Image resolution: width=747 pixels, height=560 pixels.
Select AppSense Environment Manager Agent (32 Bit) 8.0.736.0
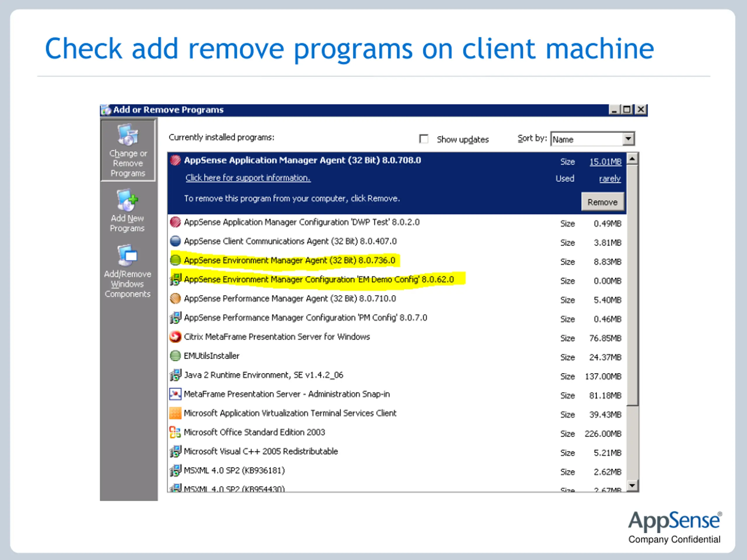(397, 261)
